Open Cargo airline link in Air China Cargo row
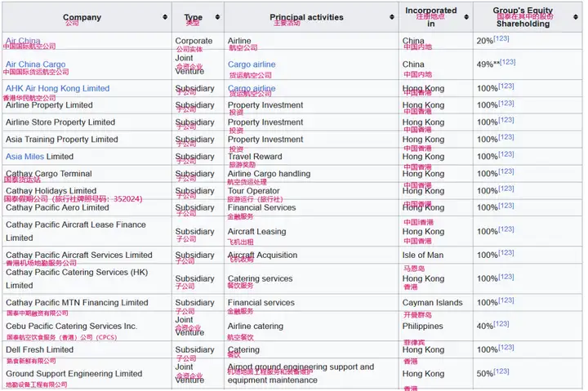The image size is (588, 391). click(x=252, y=64)
